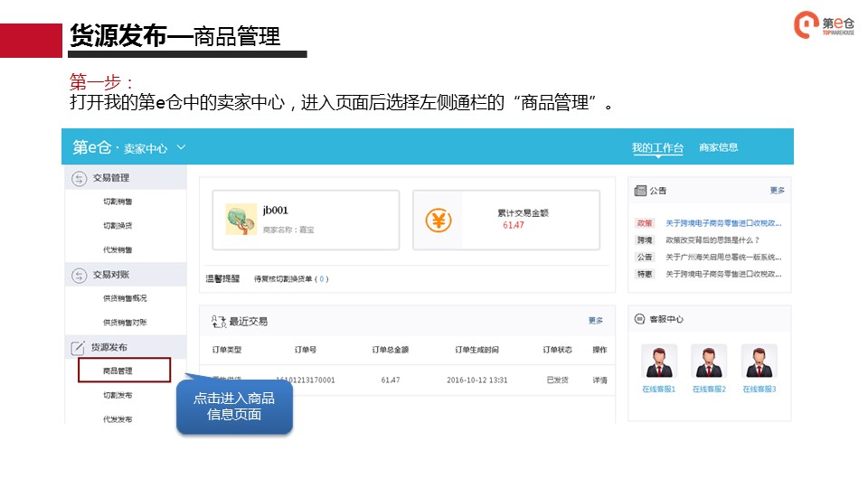Click the 订单状态 column header
Viewport: 868px width, 488px height.
click(558, 350)
